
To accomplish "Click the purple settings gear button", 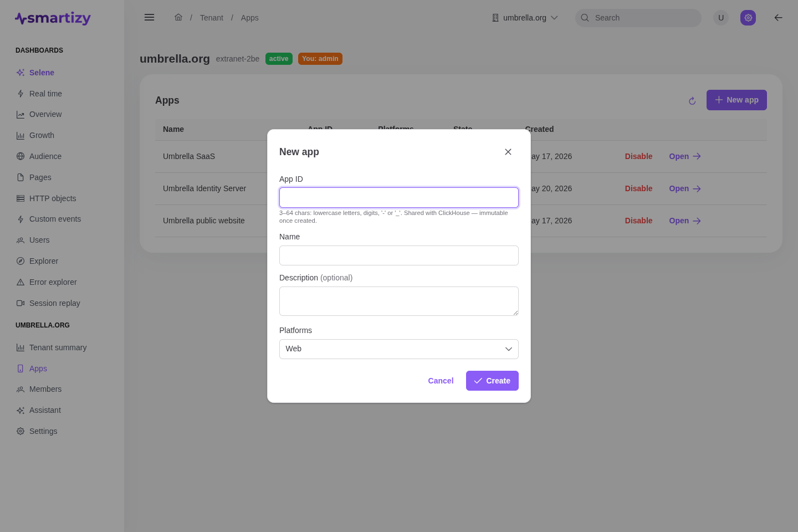I will click(x=748, y=18).
